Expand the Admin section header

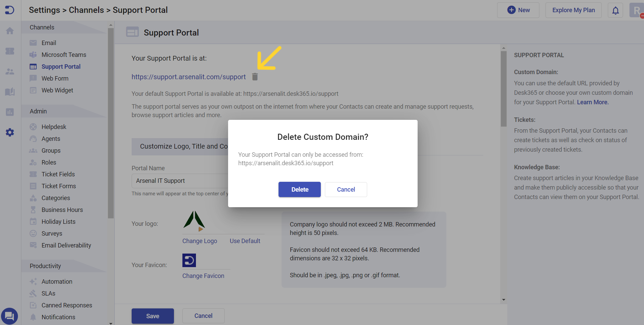38,111
